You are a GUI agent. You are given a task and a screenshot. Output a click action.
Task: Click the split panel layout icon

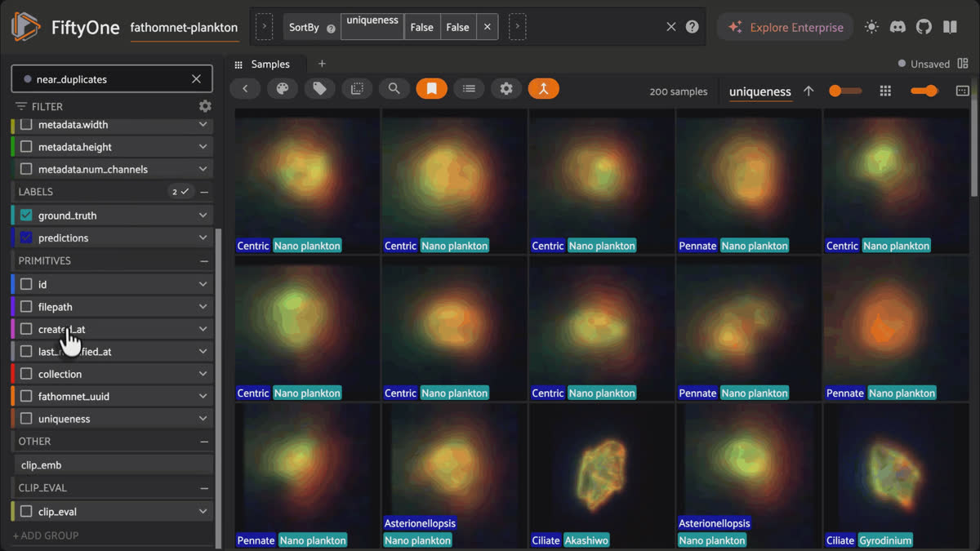tap(964, 64)
